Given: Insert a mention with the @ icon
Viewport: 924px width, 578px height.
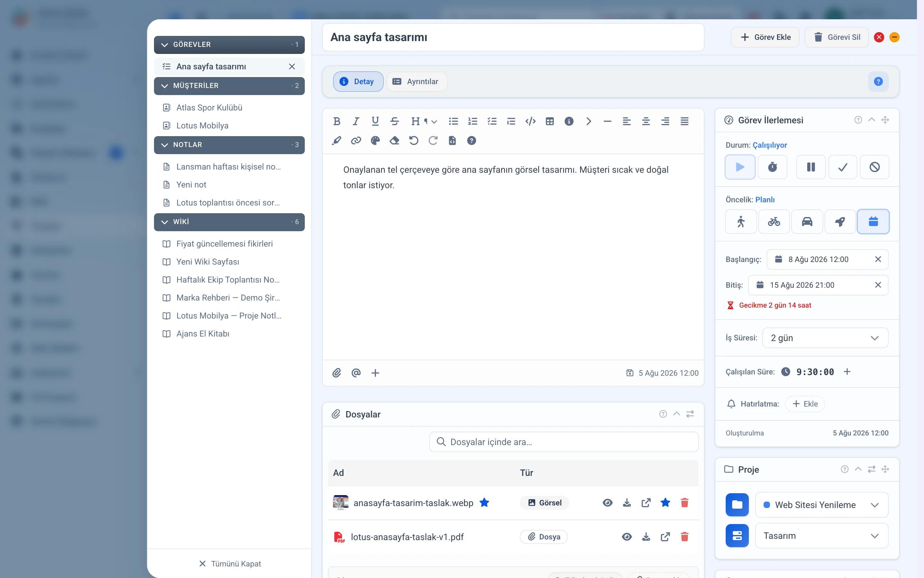Looking at the screenshot, I should tap(356, 373).
